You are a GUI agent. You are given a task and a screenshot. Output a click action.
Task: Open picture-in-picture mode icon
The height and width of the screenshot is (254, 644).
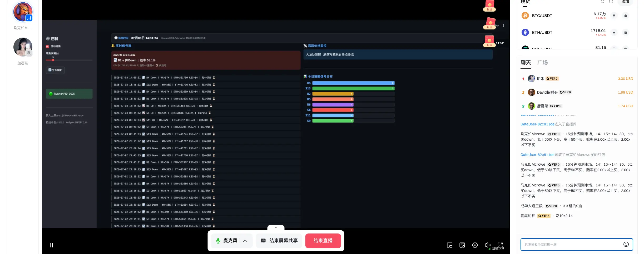click(450, 245)
